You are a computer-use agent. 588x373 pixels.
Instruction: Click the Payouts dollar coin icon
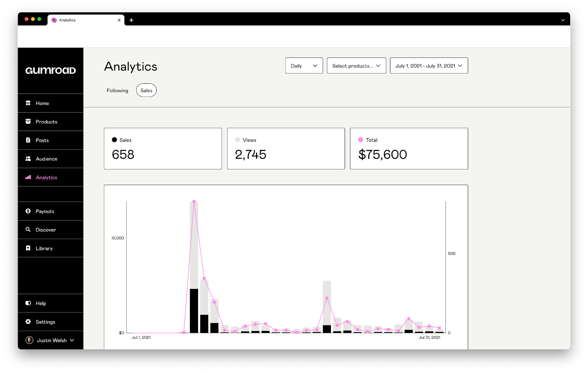(28, 211)
